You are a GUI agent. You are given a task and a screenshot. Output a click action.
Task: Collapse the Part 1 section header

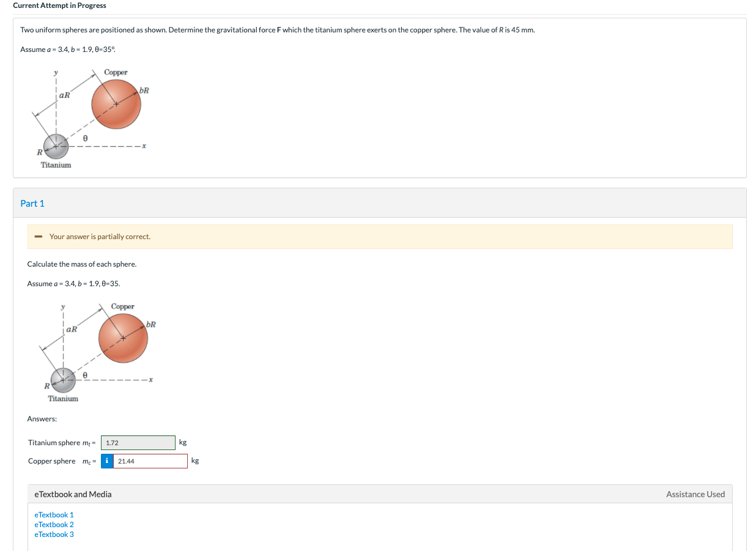32,202
